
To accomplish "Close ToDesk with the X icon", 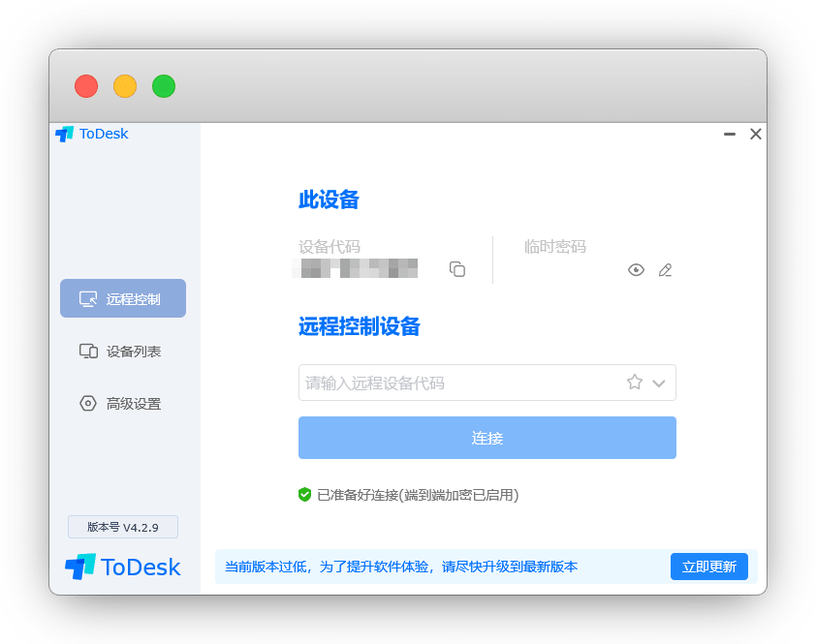I will (x=756, y=135).
